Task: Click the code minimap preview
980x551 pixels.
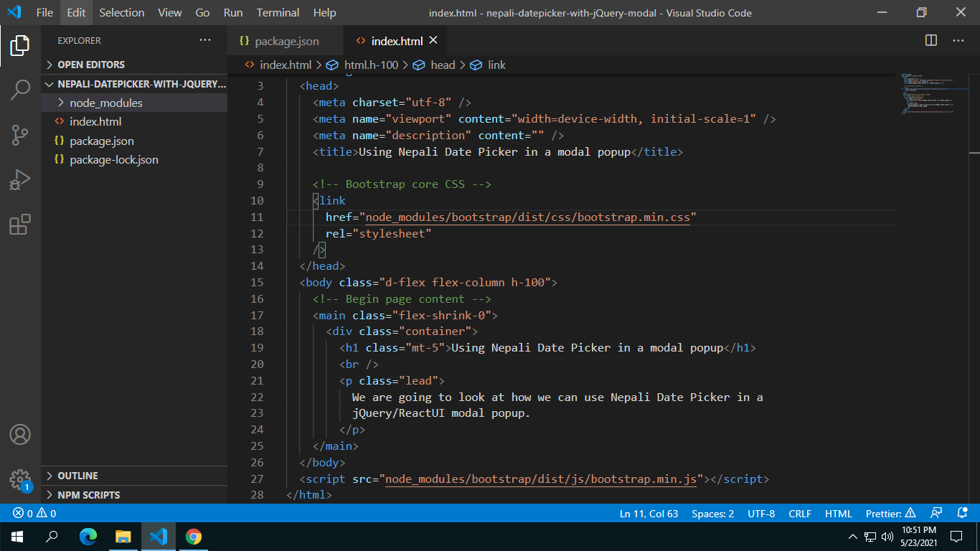Action: (933, 93)
